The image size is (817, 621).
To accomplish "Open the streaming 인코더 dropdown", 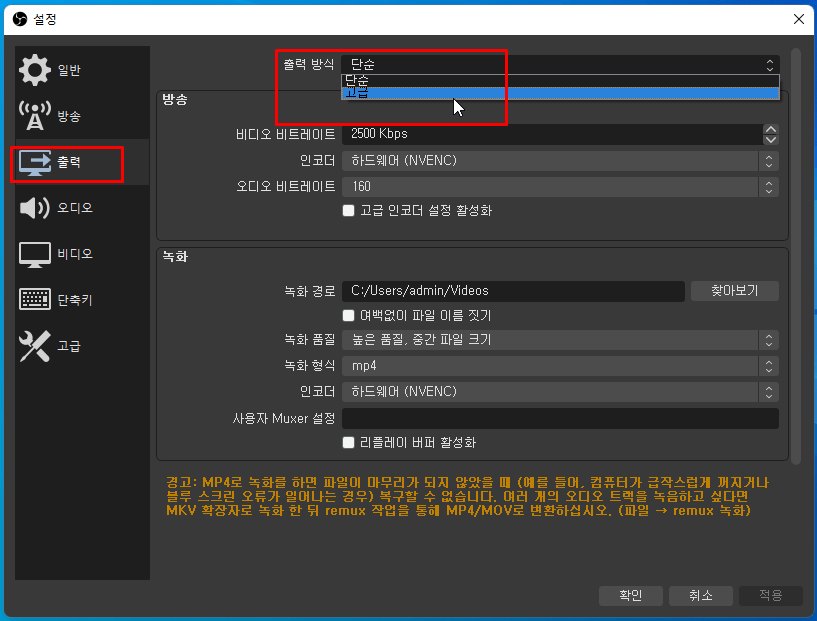I will 560,160.
